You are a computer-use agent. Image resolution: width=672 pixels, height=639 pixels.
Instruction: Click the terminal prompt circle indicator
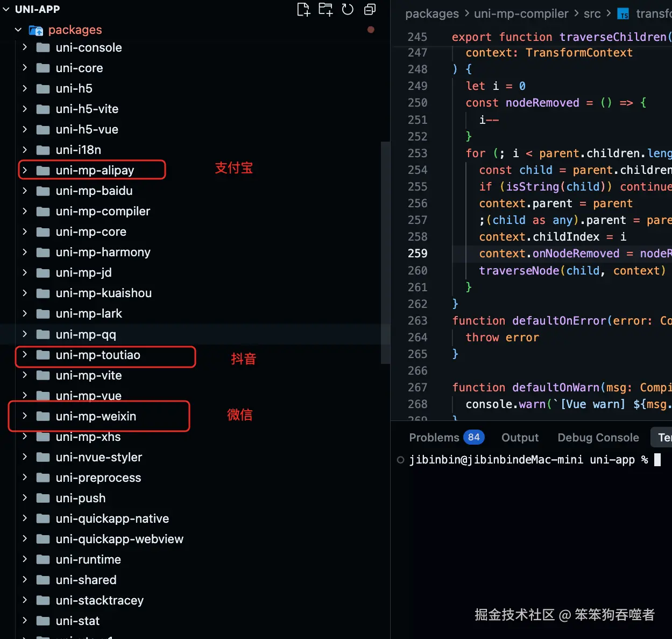pyautogui.click(x=400, y=460)
